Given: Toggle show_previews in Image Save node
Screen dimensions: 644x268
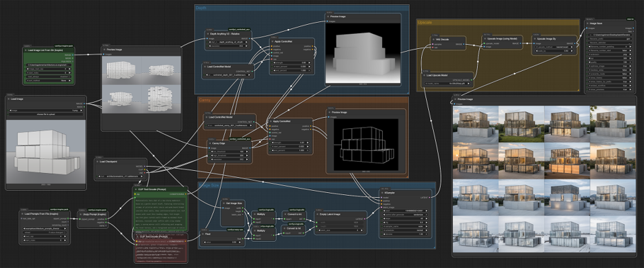Looking at the screenshot, I should click(610, 89).
